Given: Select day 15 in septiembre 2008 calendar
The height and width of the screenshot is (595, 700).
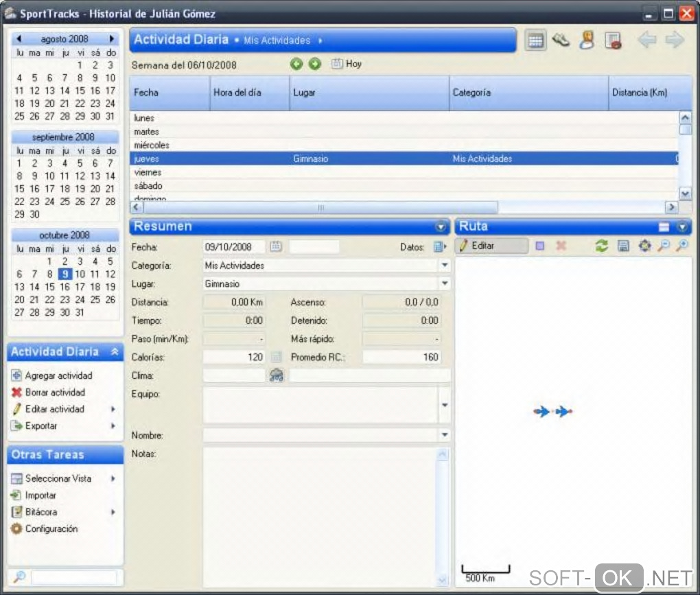Looking at the screenshot, I should [19, 189].
